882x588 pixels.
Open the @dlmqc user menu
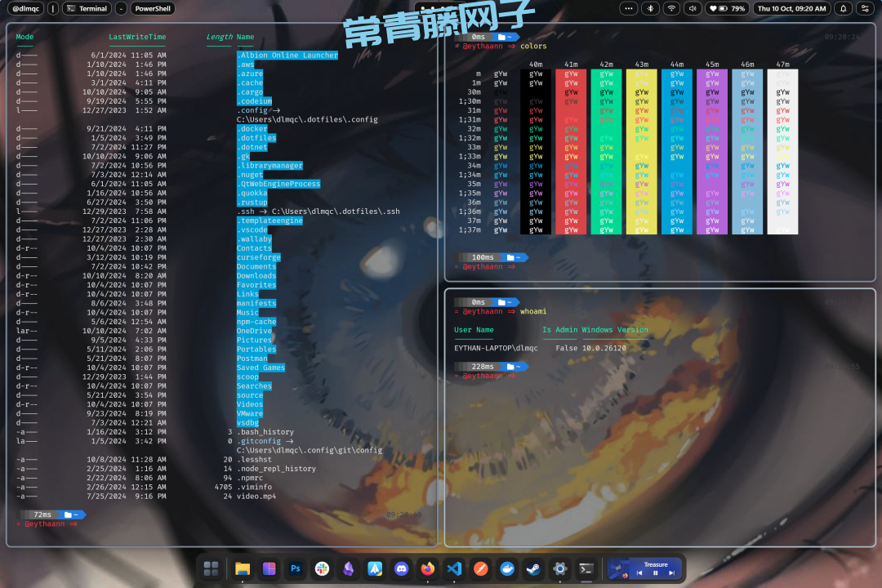pyautogui.click(x=28, y=9)
